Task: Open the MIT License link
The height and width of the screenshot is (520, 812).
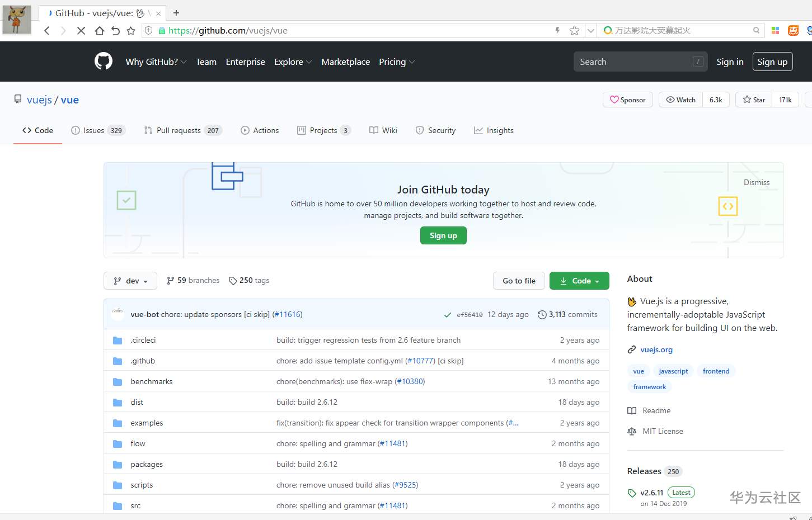Action: [x=655, y=431]
